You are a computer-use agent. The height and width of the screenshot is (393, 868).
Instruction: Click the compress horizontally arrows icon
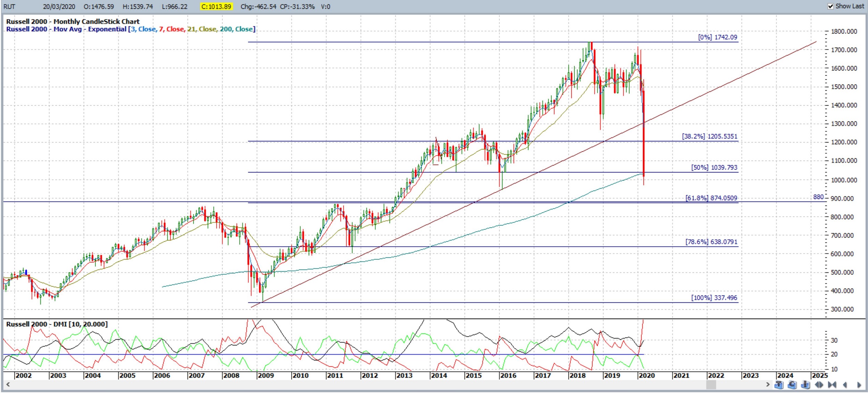pyautogui.click(x=832, y=385)
